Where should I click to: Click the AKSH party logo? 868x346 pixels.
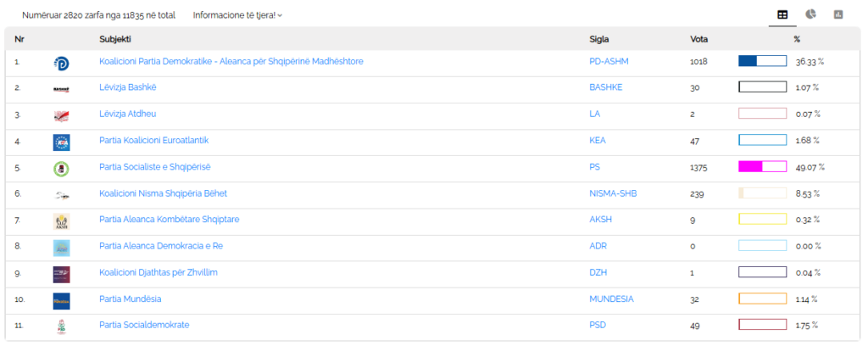[61, 220]
